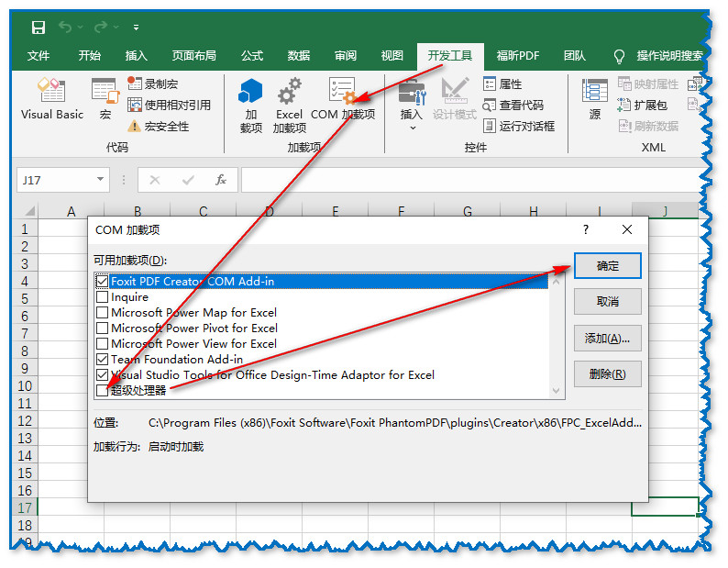This screenshot has width=728, height=568.
Task: Check the 超级处理器 add-in checkbox
Action: pyautogui.click(x=102, y=390)
